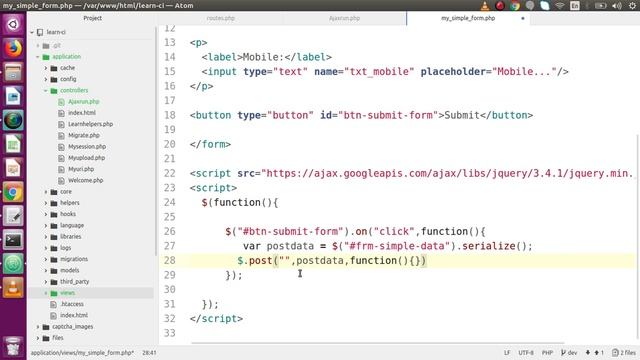
Task: Click the PHP grammar selector
Action: 547,353
